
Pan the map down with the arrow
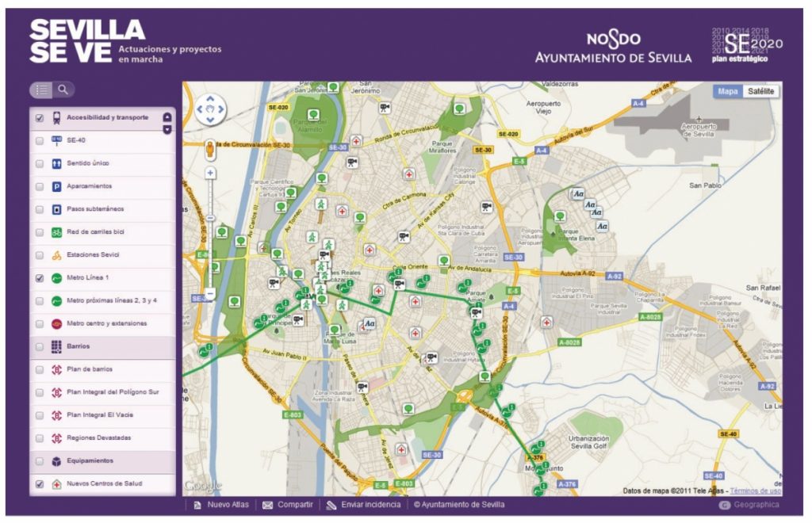coord(210,120)
